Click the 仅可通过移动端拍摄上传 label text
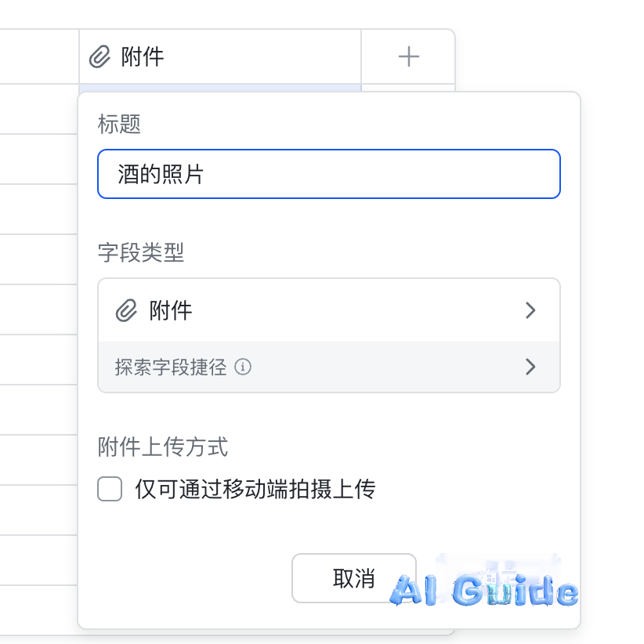The width and height of the screenshot is (644, 644). click(255, 489)
